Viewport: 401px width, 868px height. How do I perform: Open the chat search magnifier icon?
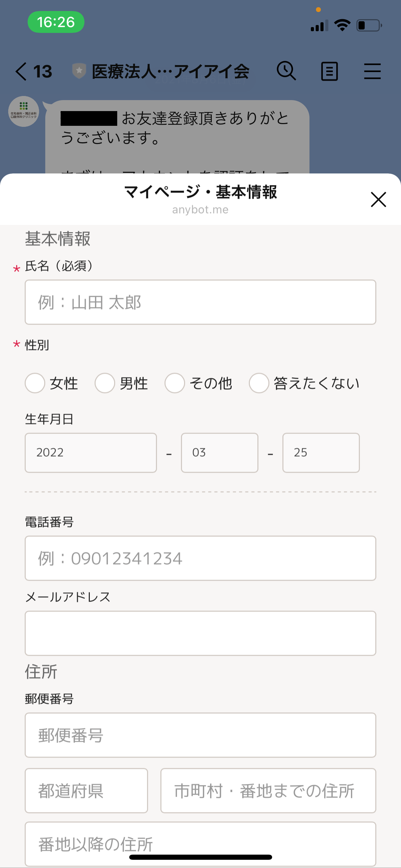(x=286, y=71)
